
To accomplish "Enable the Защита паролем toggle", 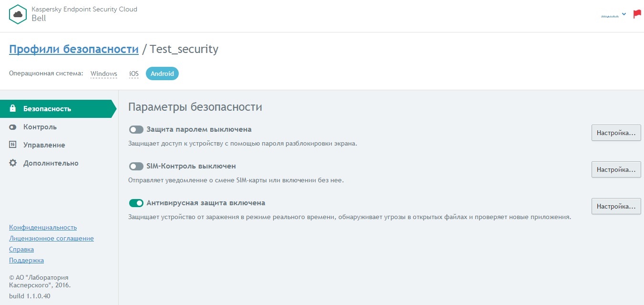I will [x=136, y=129].
